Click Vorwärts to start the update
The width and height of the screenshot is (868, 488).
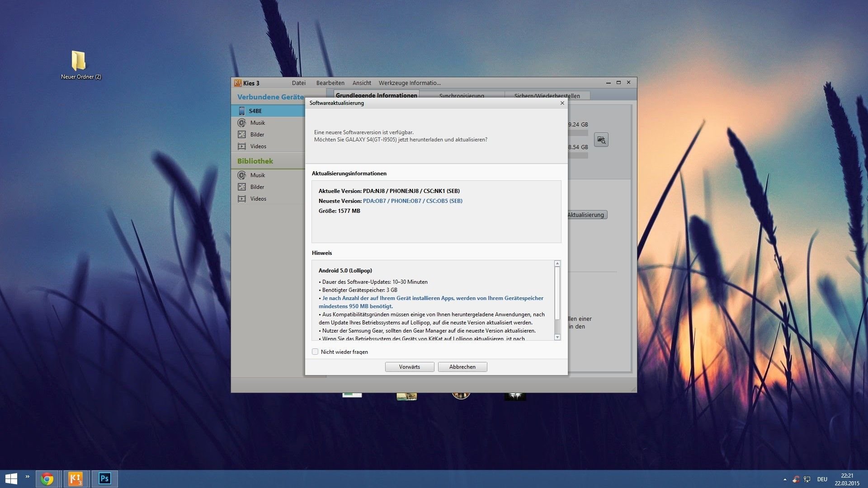coord(410,367)
